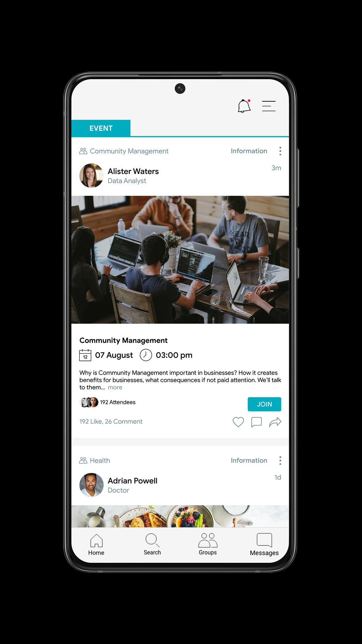Open Information link on Health post
This screenshot has height=644, width=362.
pyautogui.click(x=249, y=461)
